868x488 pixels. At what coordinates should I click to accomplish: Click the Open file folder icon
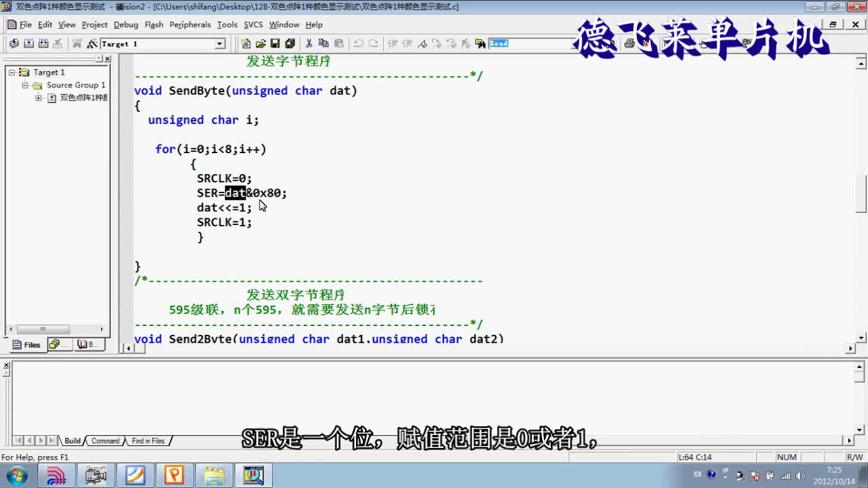[x=260, y=43]
